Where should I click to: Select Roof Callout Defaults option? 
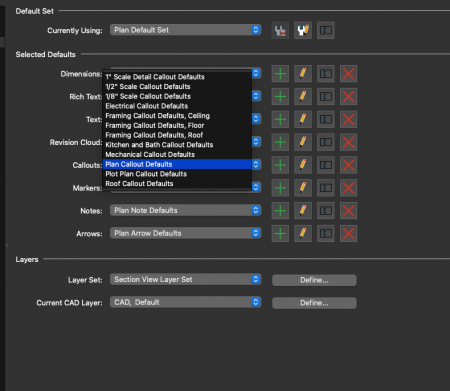(x=177, y=183)
